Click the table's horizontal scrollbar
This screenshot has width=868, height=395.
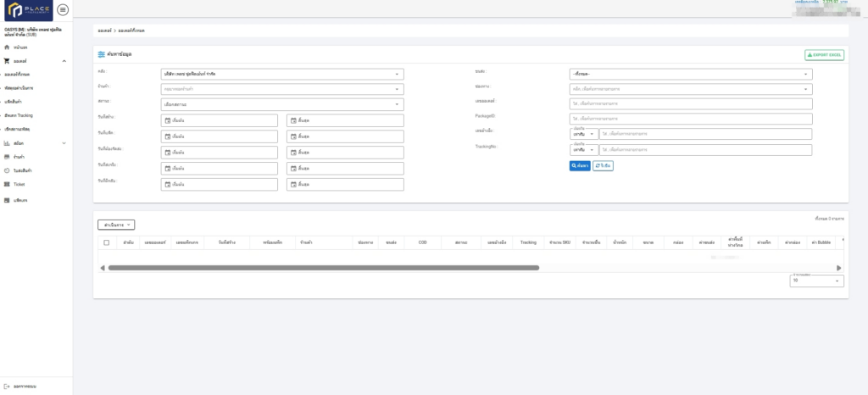pyautogui.click(x=323, y=268)
